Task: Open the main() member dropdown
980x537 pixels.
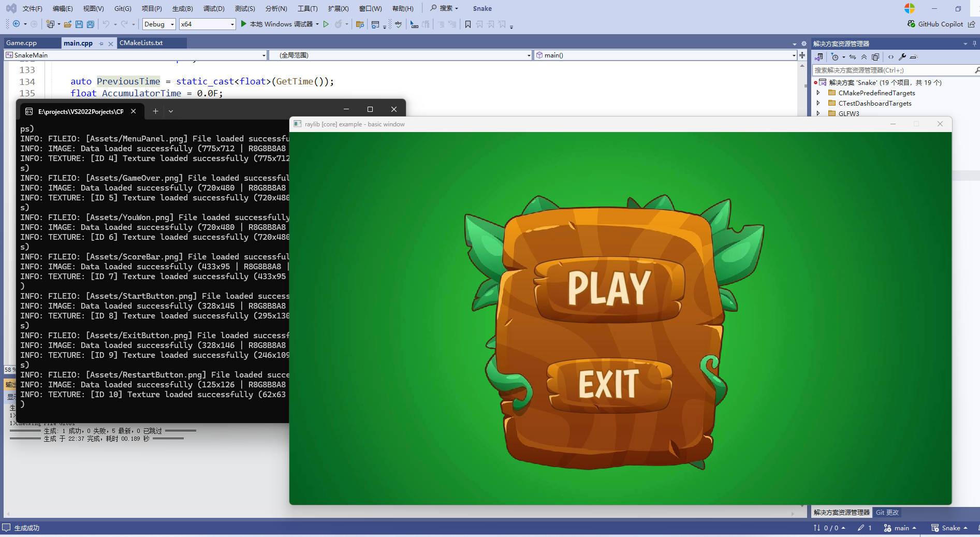Action: [x=665, y=55]
